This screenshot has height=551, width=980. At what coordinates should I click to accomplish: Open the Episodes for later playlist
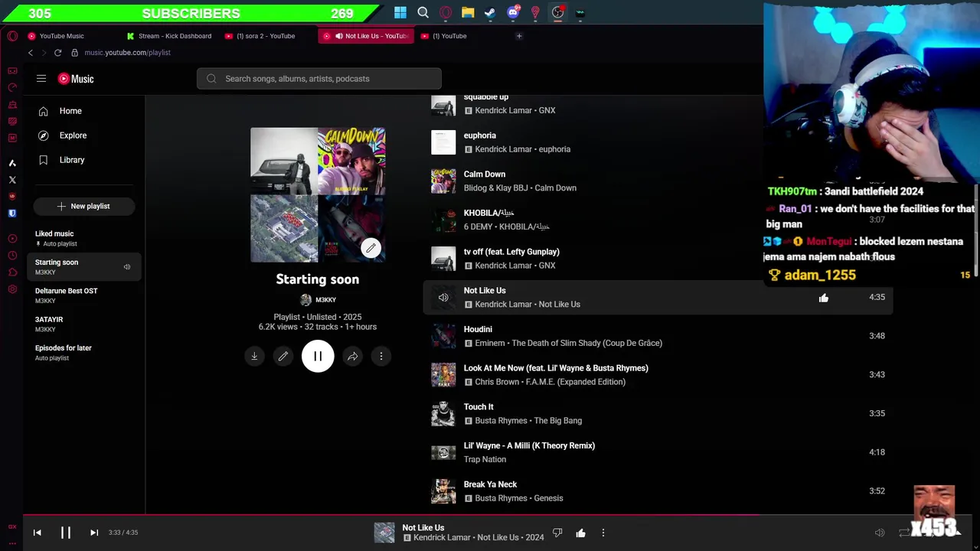coord(84,353)
